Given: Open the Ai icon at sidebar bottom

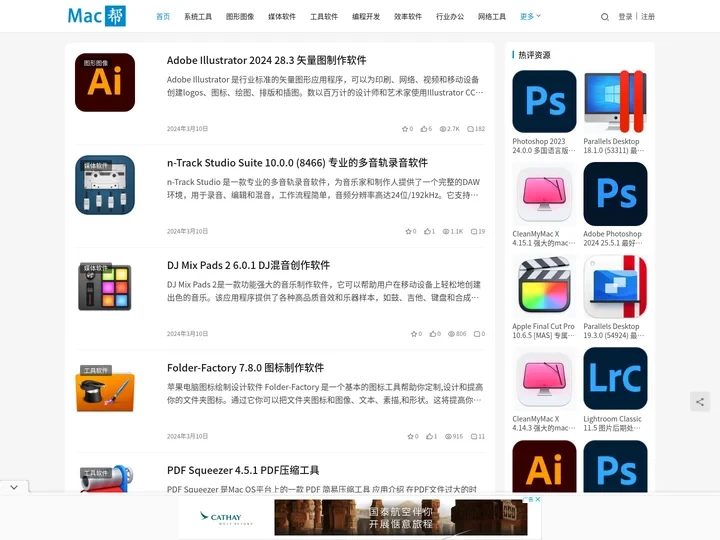Looking at the screenshot, I should [544, 467].
